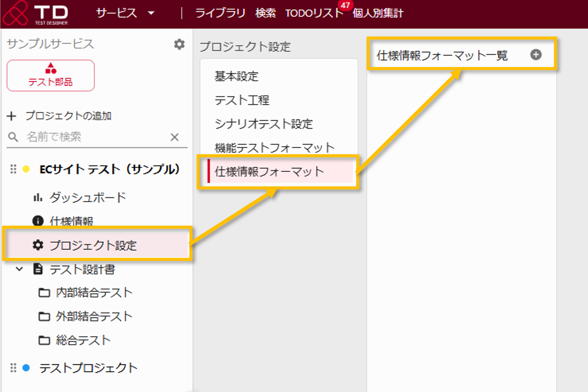
Task: Click the テスト設計書 document icon
Action: 38,269
